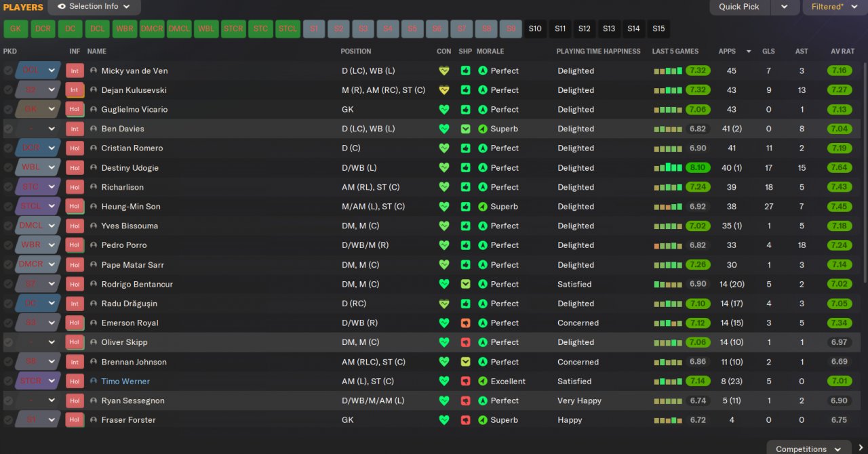This screenshot has height=454, width=868.
Task: Select the STCL position slot
Action: (288, 29)
